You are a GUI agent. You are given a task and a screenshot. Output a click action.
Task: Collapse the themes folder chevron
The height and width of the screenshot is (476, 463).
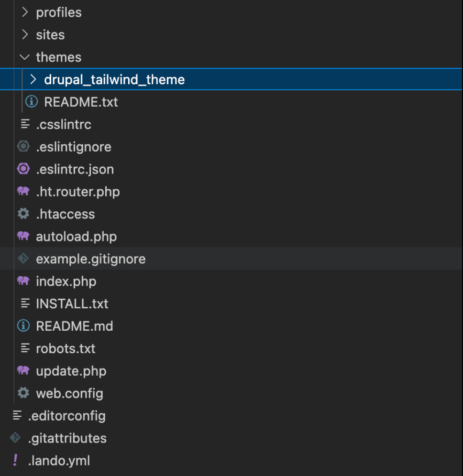tap(24, 57)
